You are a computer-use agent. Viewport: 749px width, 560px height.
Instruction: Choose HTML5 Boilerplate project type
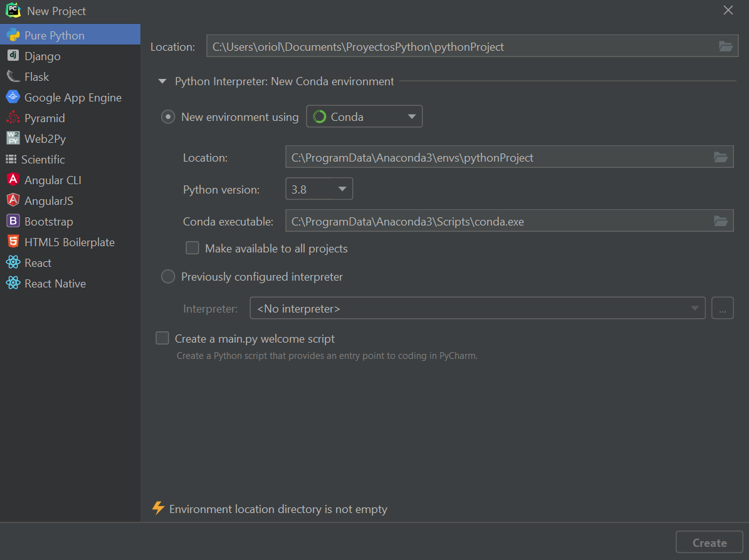70,242
